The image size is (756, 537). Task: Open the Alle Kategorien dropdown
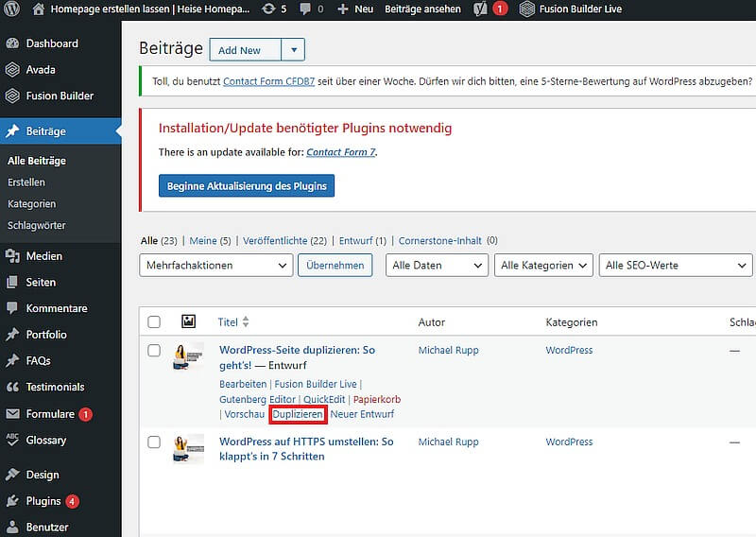coord(544,266)
